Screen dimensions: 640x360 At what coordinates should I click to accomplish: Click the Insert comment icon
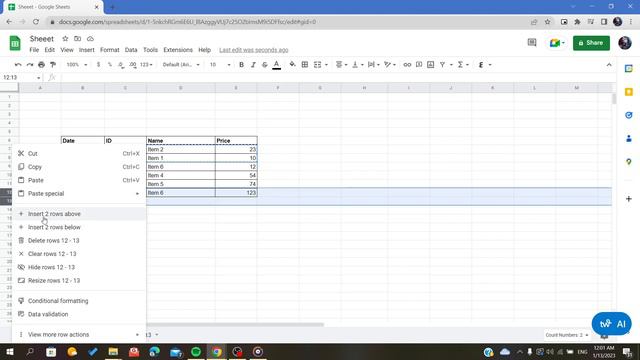[x=419, y=64]
